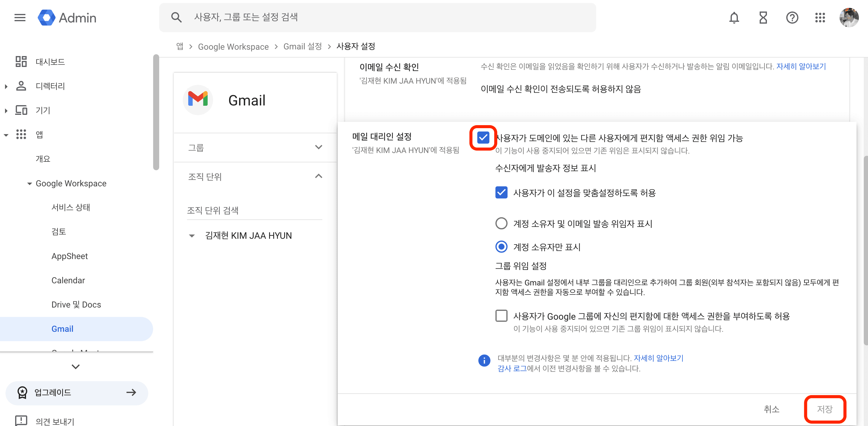868x426 pixels.
Task: Click the Gmail logo in the settings card
Action: [x=198, y=99]
